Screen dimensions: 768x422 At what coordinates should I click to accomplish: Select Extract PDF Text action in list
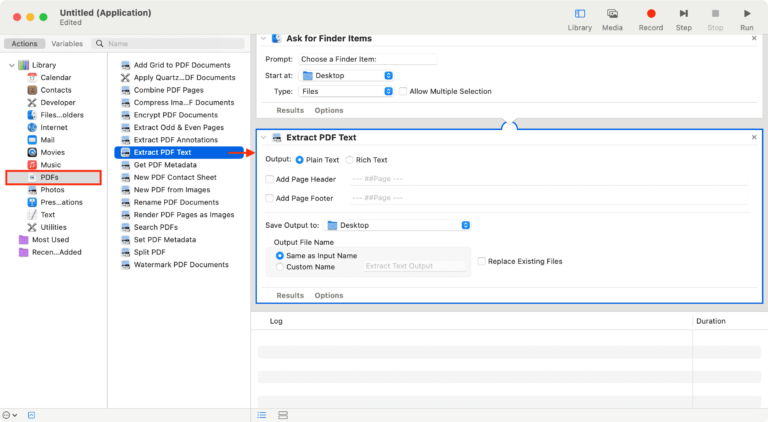(x=179, y=152)
